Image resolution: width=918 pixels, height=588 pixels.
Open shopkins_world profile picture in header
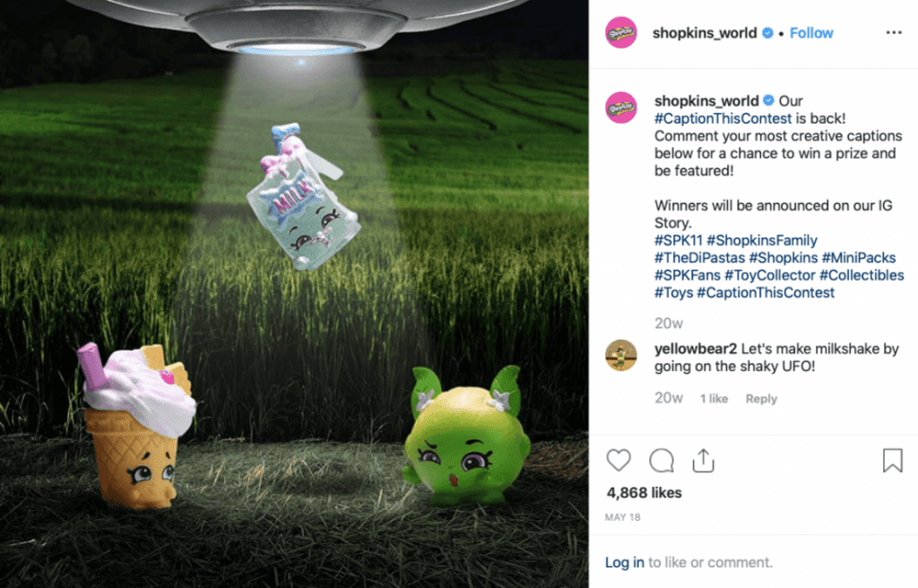[x=620, y=32]
